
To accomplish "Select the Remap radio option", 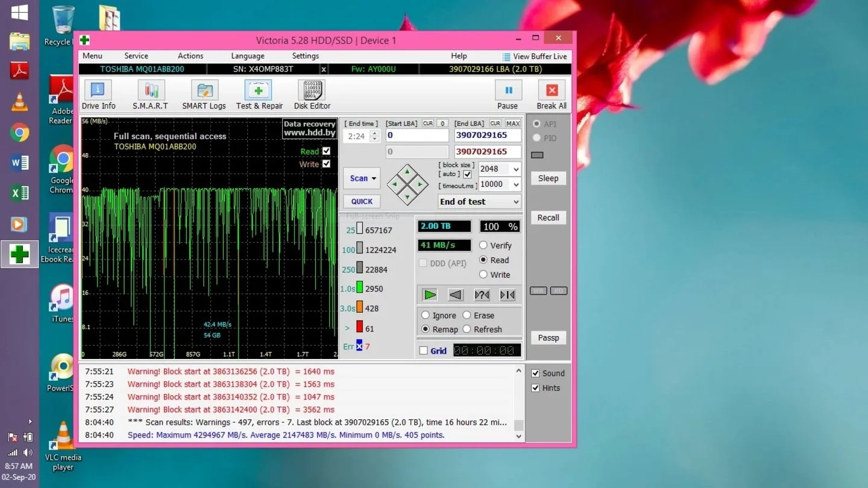I will [x=426, y=330].
